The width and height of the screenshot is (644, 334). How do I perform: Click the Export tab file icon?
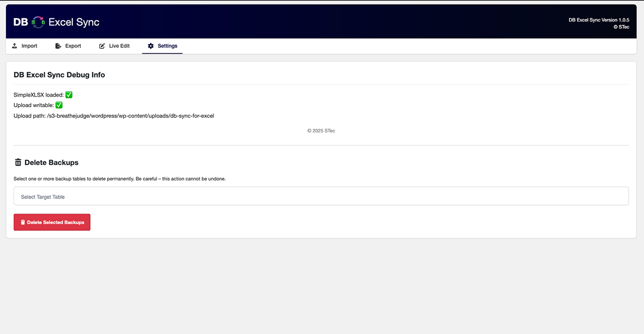(58, 46)
